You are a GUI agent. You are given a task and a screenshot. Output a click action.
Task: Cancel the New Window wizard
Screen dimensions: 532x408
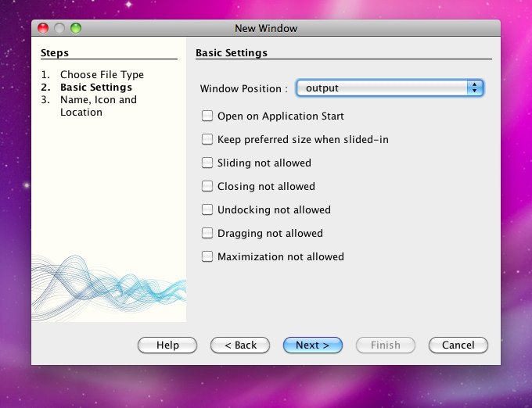458,345
